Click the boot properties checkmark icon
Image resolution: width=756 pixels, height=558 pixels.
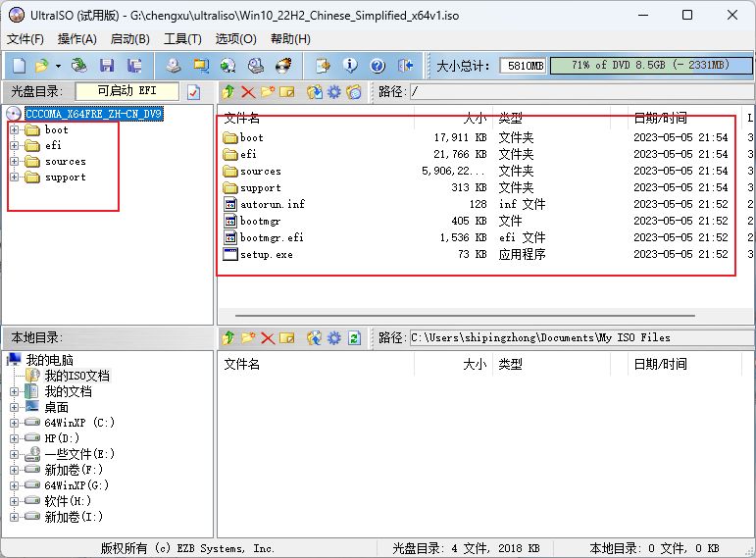point(193,92)
